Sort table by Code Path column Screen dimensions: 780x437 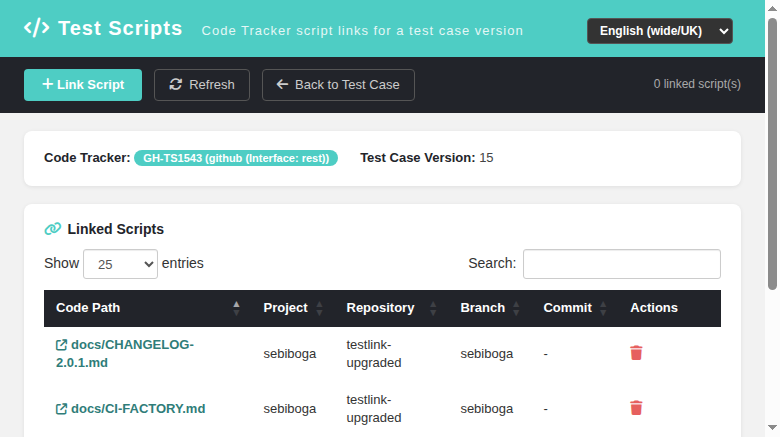pyautogui.click(x=148, y=308)
